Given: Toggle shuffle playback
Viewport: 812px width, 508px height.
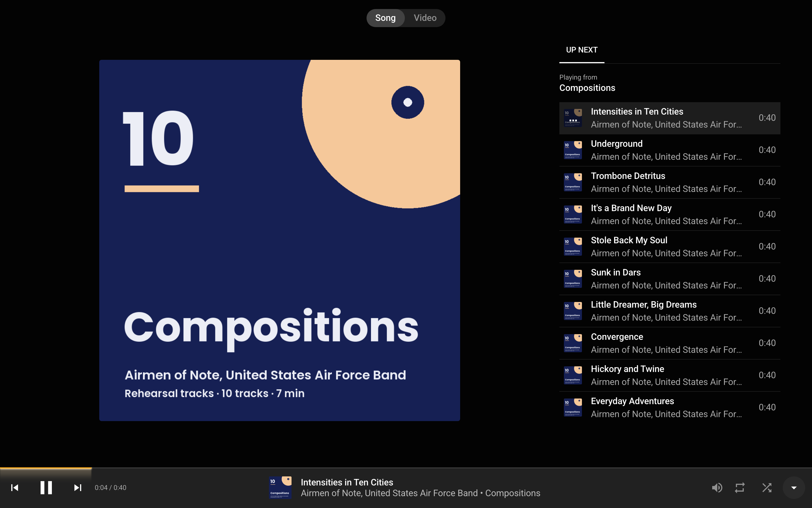Looking at the screenshot, I should pos(767,487).
